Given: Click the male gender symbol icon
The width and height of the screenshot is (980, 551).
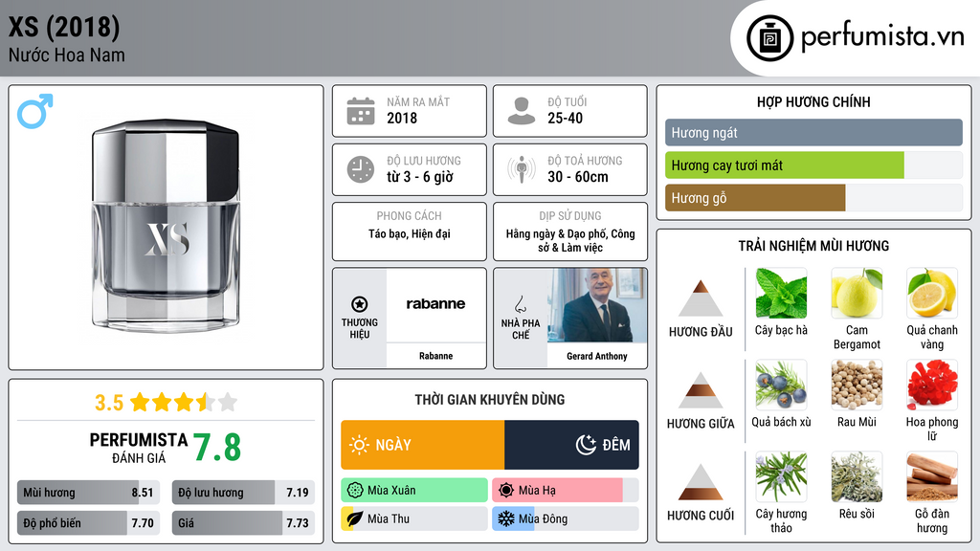Looking at the screenshot, I should [34, 111].
